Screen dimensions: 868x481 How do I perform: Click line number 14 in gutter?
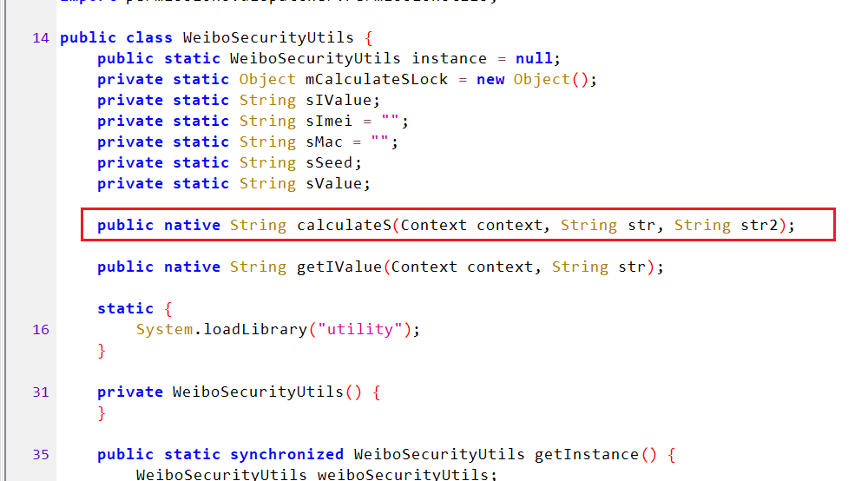click(x=41, y=38)
